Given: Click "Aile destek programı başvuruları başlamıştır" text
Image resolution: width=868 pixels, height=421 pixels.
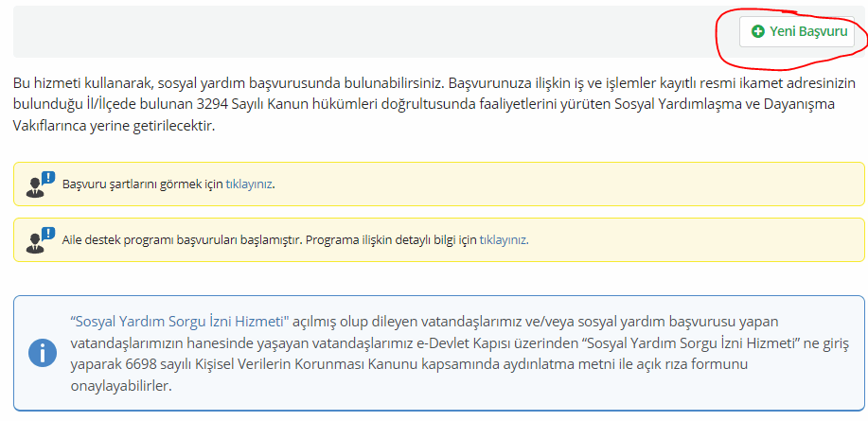Looking at the screenshot, I should (183, 240).
